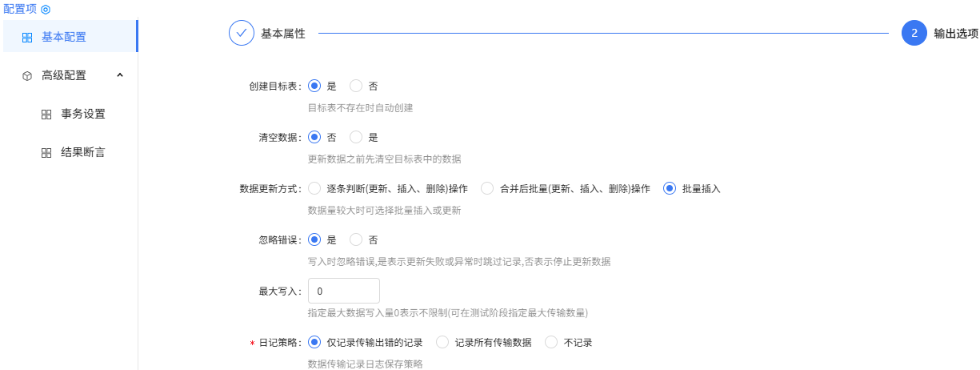Click the 数据更新方式 field label
The height and width of the screenshot is (370, 980).
click(270, 188)
